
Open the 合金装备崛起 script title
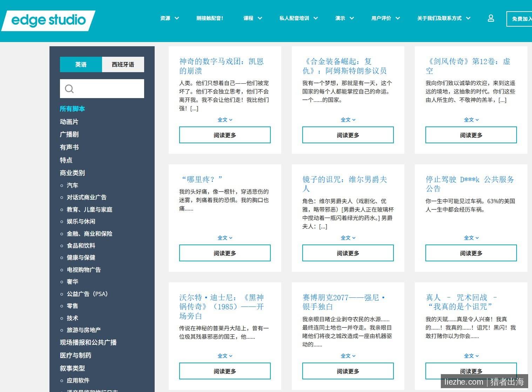(x=344, y=66)
